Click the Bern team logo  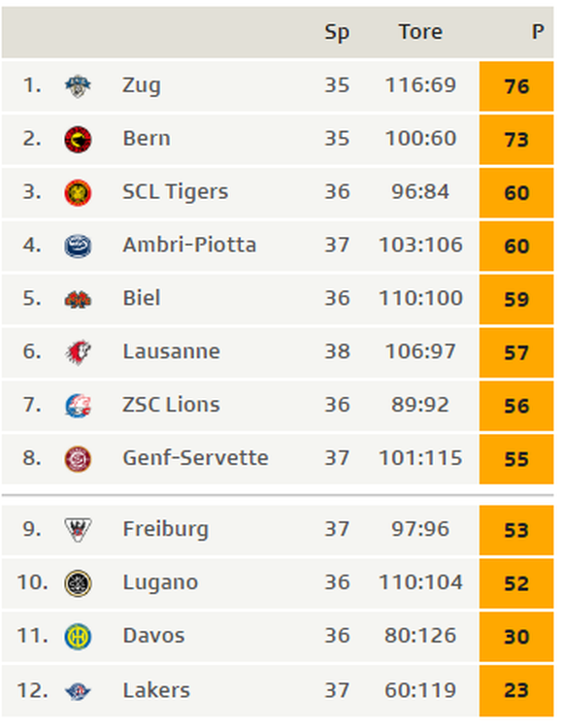[x=78, y=139]
